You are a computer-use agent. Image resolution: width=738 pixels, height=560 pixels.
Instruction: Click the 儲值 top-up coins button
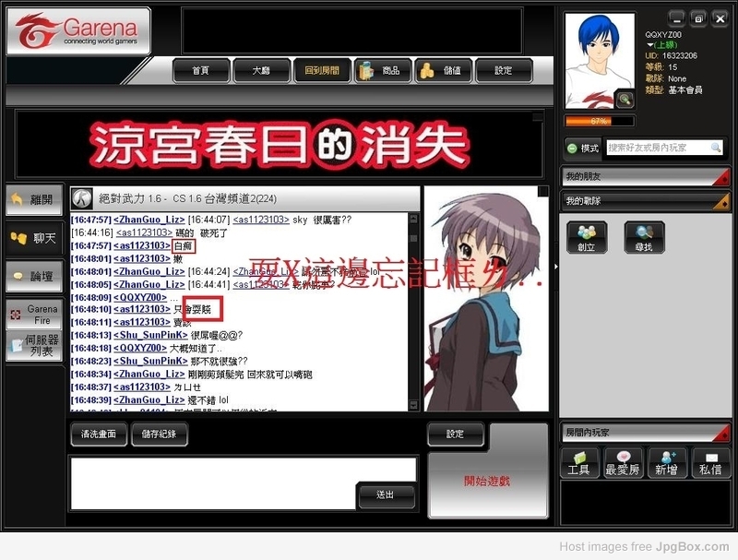443,70
